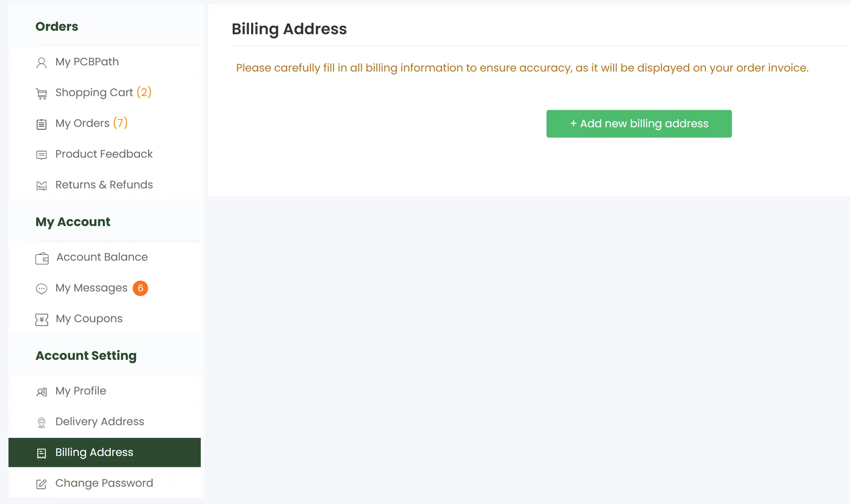Click the Product Feedback comment icon
The image size is (850, 504).
42,155
